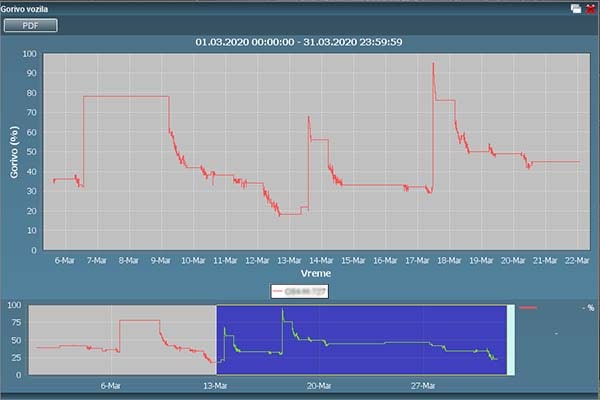Viewport: 600px width, 400px height.
Task: Click the 20-Mar label in the overview chart
Action: pos(318,384)
